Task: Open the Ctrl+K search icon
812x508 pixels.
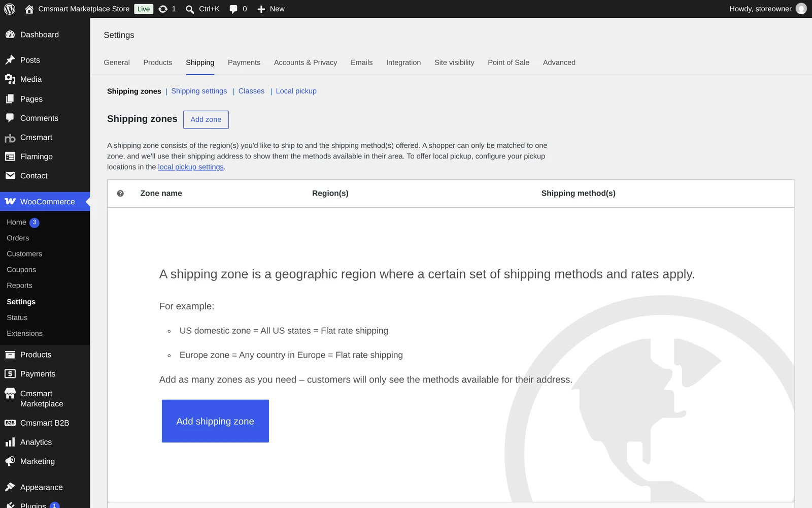Action: (190, 9)
